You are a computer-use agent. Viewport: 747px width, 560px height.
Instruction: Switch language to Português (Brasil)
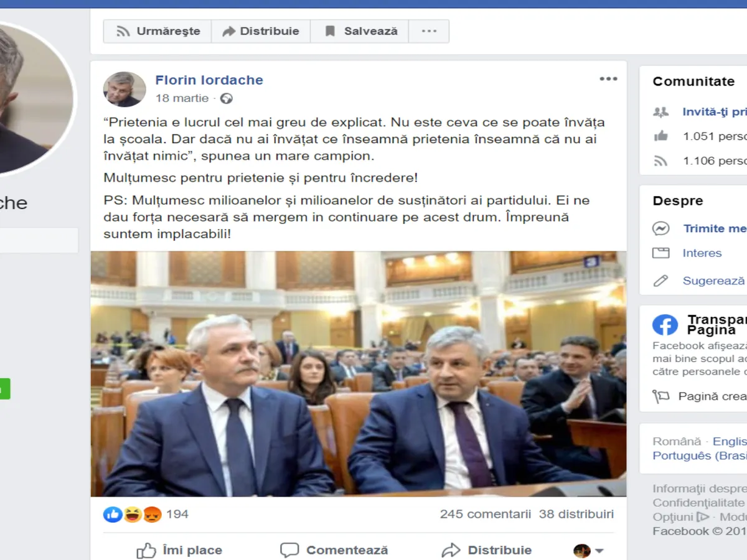pos(700,455)
